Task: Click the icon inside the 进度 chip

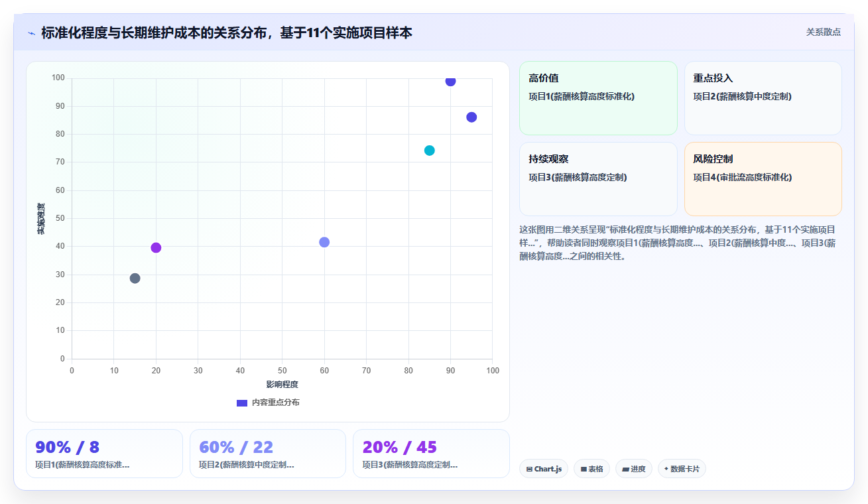Action: [625, 470]
